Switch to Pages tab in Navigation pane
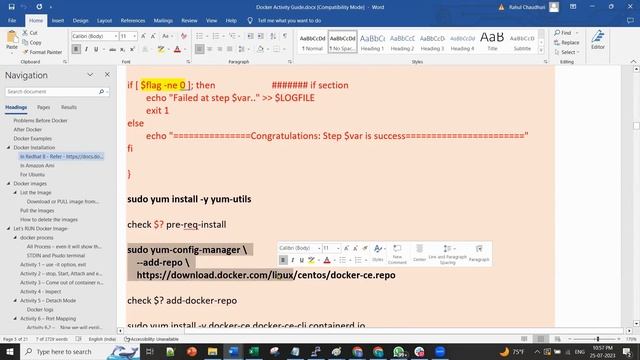The height and width of the screenshot is (360, 640). click(x=44, y=107)
